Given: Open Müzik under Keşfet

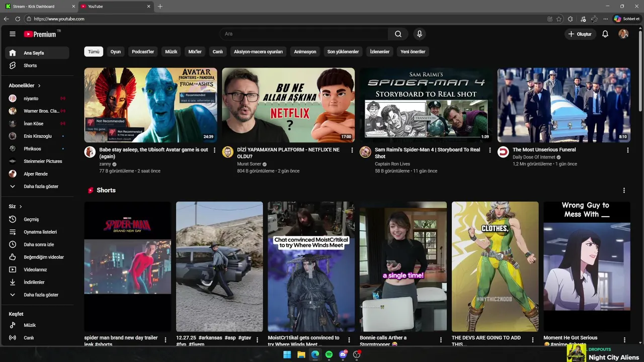Looking at the screenshot, I should (37, 325).
